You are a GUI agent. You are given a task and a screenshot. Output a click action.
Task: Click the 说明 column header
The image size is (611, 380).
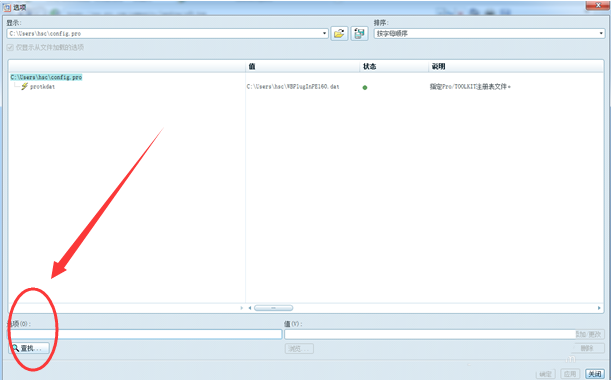[516, 66]
